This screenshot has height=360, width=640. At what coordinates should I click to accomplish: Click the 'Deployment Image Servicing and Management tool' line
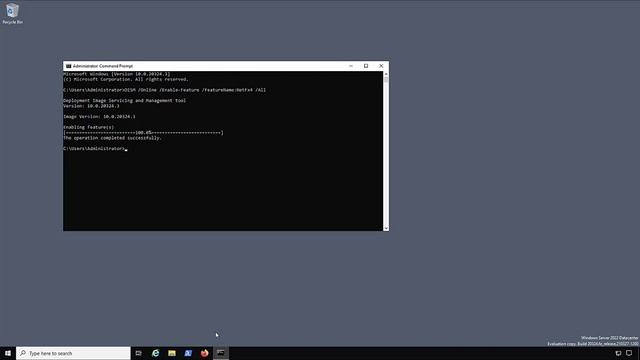pyautogui.click(x=124, y=100)
